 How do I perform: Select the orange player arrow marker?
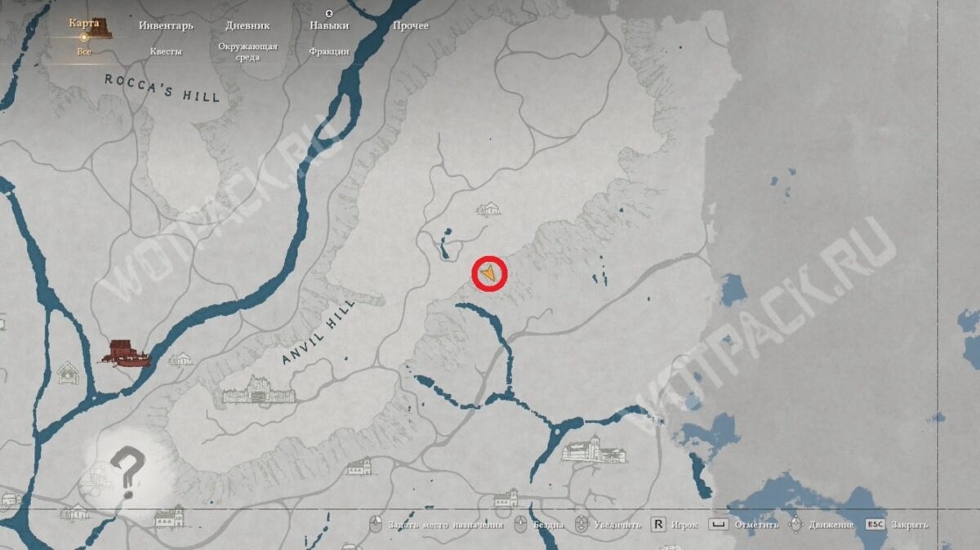pos(488,275)
